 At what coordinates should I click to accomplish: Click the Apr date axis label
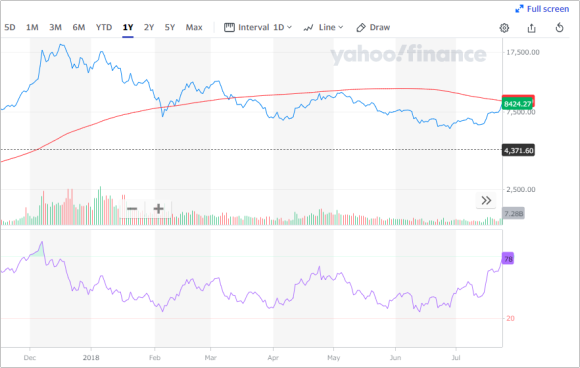click(x=273, y=358)
